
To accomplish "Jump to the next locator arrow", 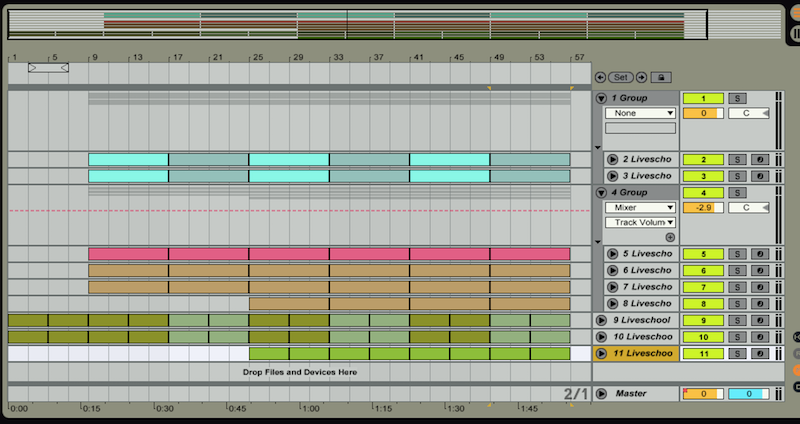I will coord(641,78).
